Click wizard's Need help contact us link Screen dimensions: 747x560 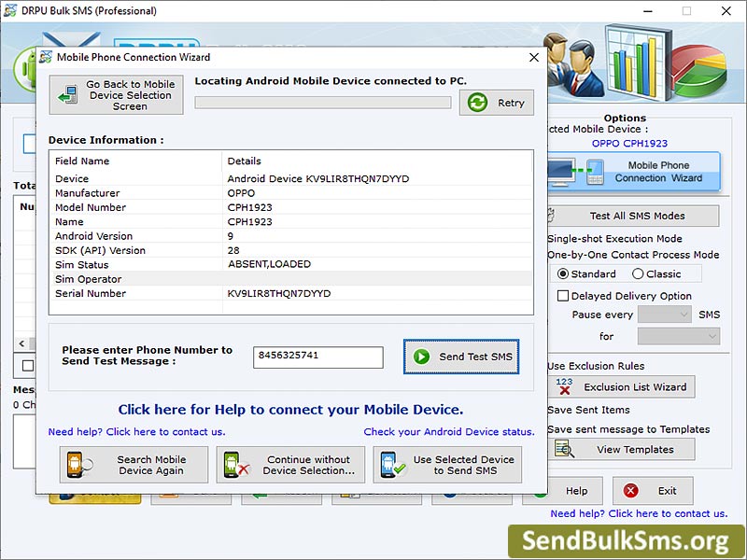coord(136,432)
